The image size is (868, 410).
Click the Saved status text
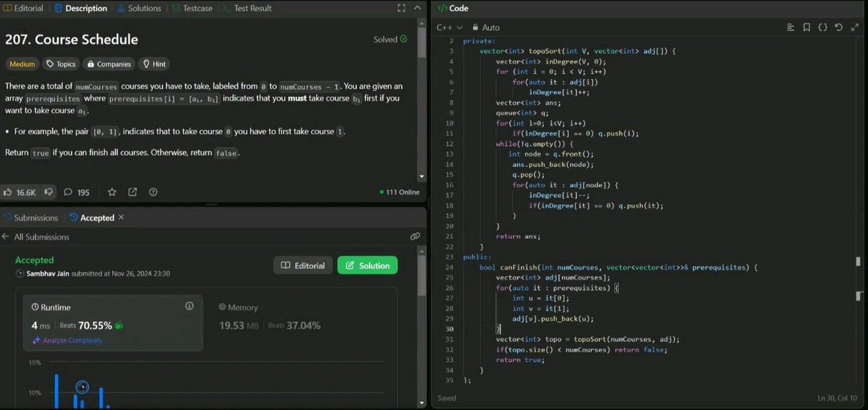pos(446,398)
